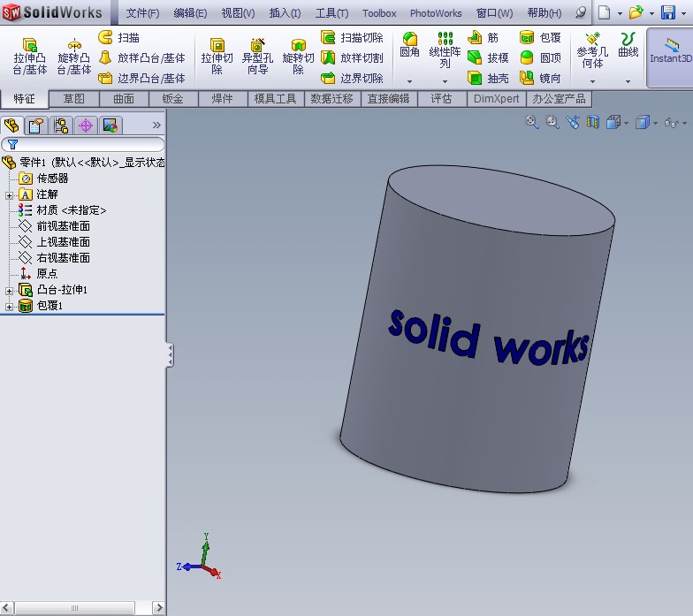Expand the 注解 annotations tree node

(x=9, y=195)
